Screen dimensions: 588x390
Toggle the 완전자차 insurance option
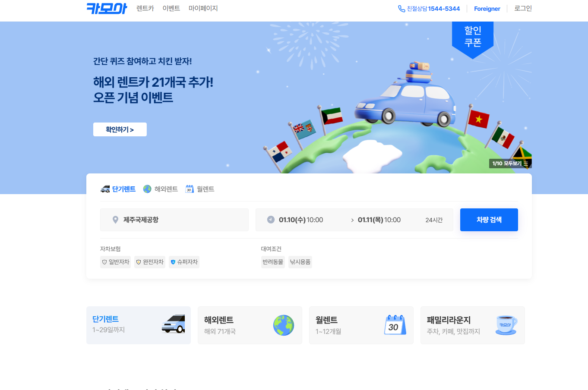click(149, 262)
